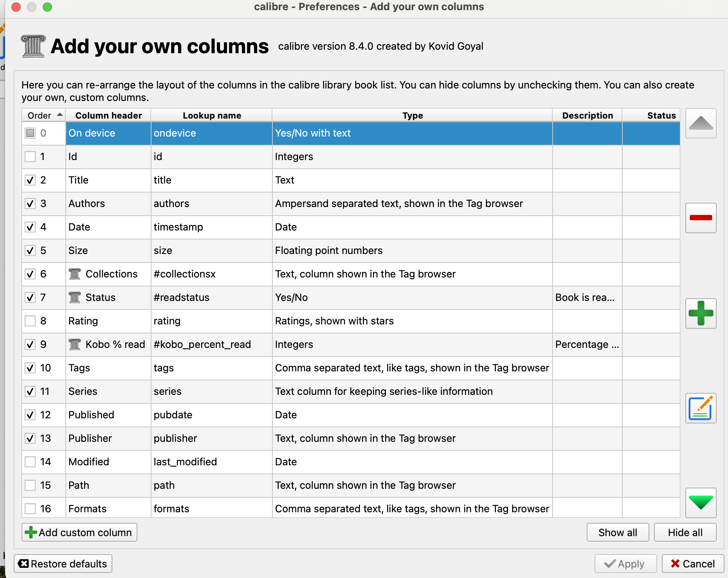Click the column icon beside Status row

[75, 297]
